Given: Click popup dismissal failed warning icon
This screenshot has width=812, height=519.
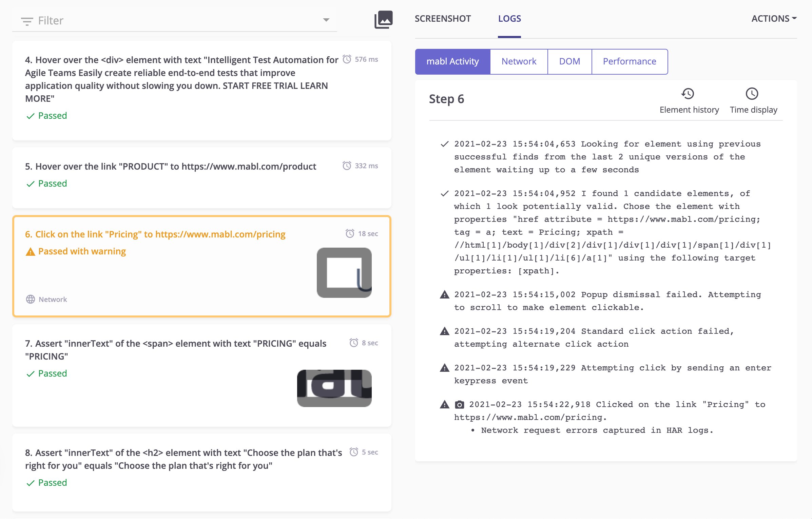Looking at the screenshot, I should point(444,294).
